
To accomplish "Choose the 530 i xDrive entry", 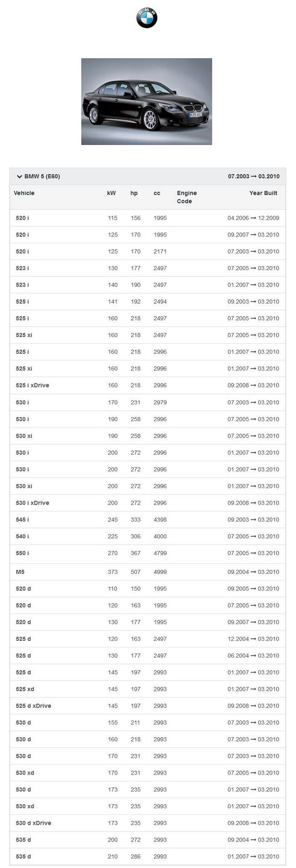I will [148, 503].
